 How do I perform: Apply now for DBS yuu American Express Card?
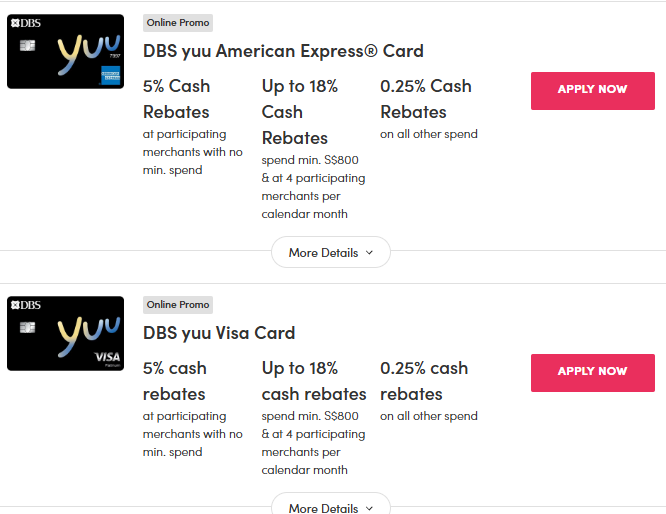tap(592, 89)
